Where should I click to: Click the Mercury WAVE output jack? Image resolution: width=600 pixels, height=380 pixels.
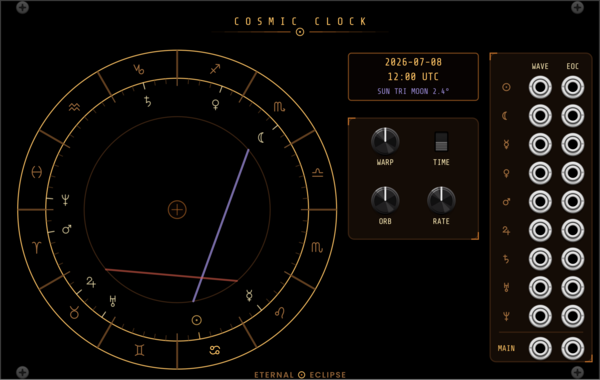[x=540, y=145]
